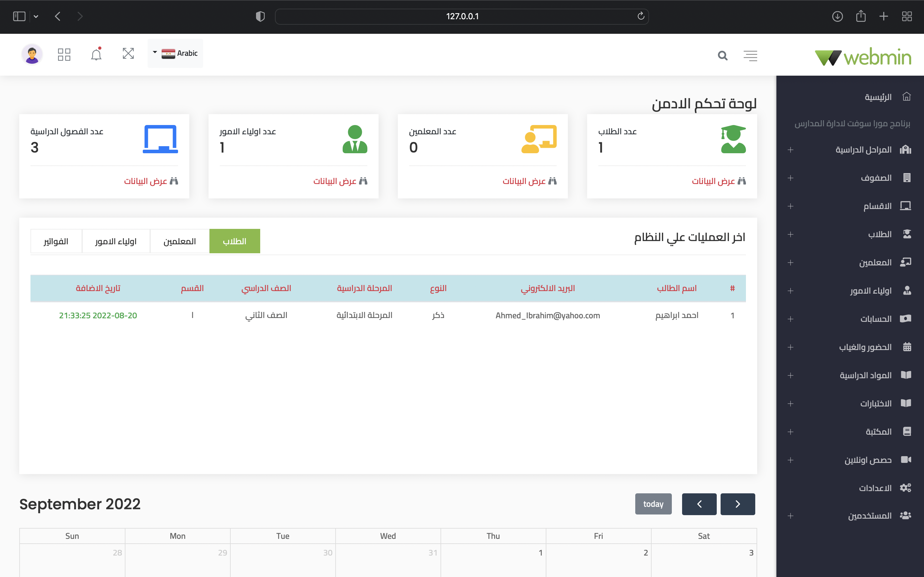Toggle fullscreen with the arrows icon

coord(128,54)
